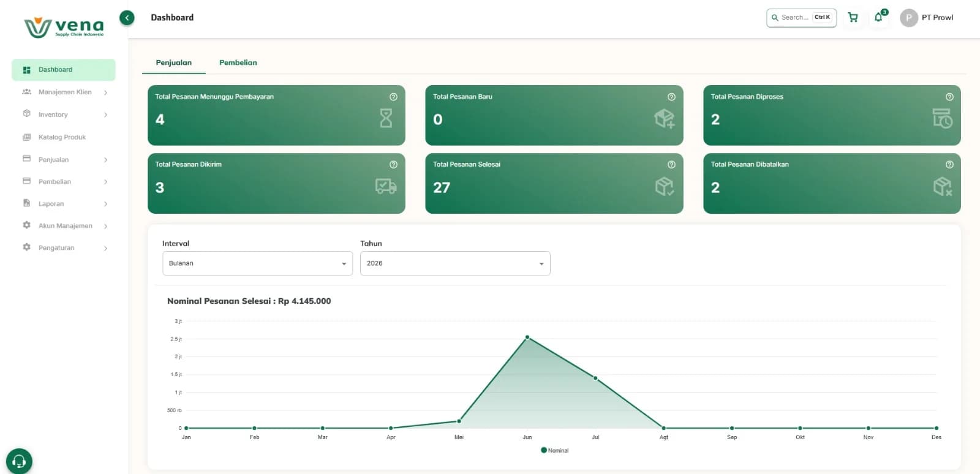Click the PT Prowl account name
The width and height of the screenshot is (980, 474).
pyautogui.click(x=937, y=18)
